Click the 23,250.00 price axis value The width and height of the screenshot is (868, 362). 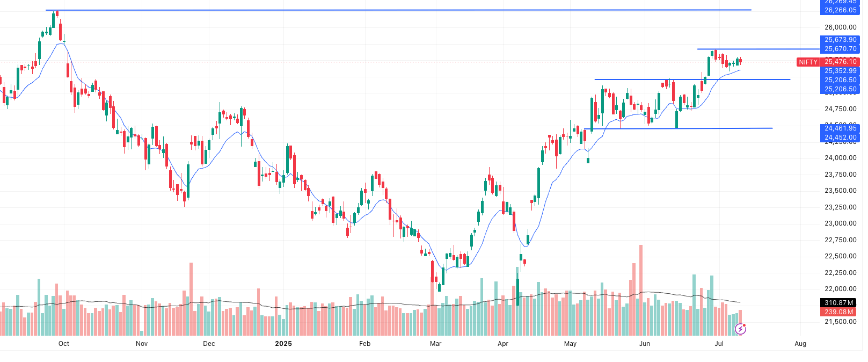pyautogui.click(x=840, y=207)
